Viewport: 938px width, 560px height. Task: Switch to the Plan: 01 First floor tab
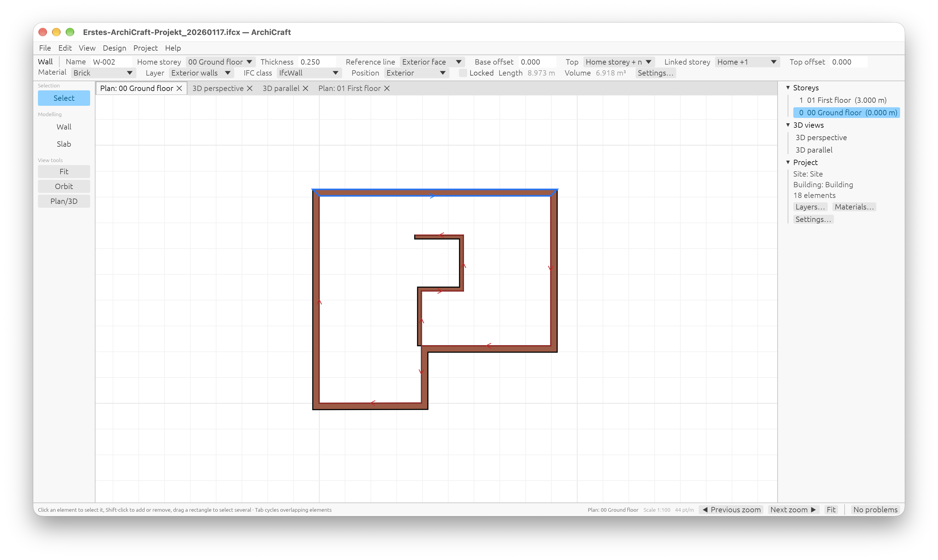tap(349, 88)
